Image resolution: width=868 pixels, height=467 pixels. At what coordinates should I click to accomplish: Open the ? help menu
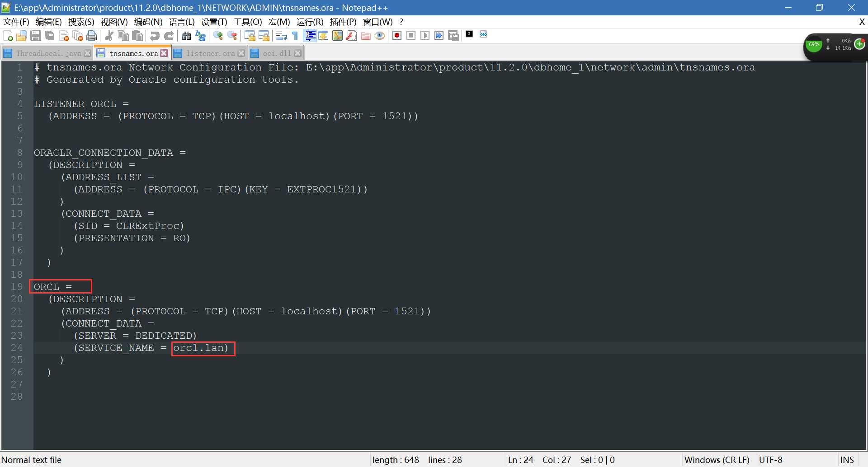(x=401, y=22)
